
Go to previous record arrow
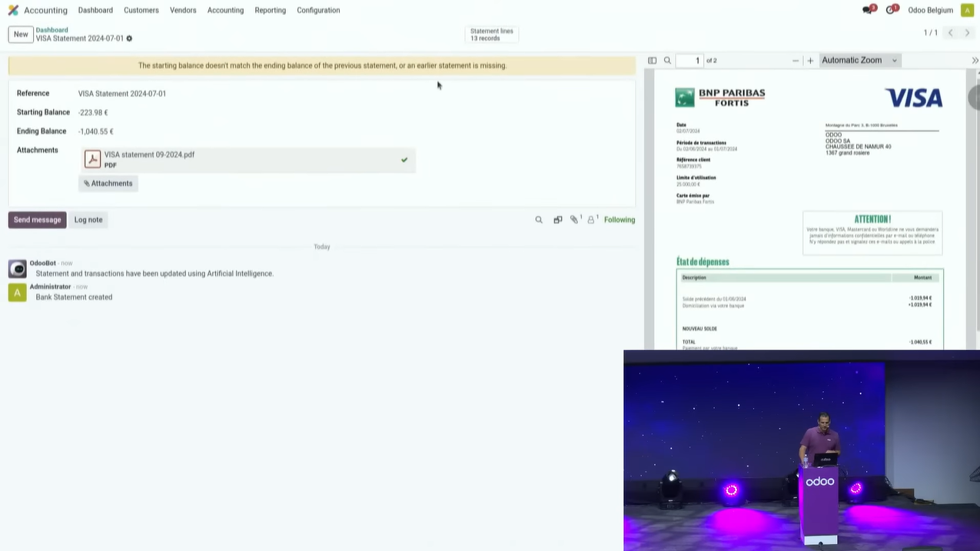[x=950, y=33]
